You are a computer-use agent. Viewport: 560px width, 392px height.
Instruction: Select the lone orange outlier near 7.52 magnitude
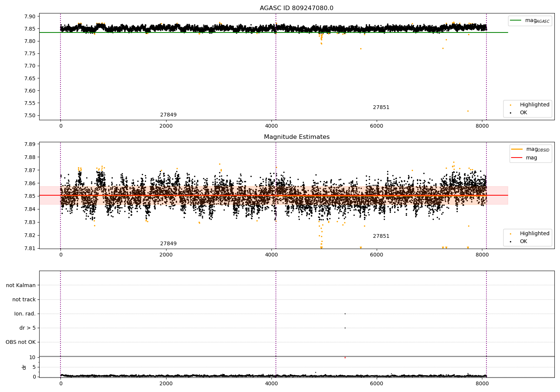(468, 111)
